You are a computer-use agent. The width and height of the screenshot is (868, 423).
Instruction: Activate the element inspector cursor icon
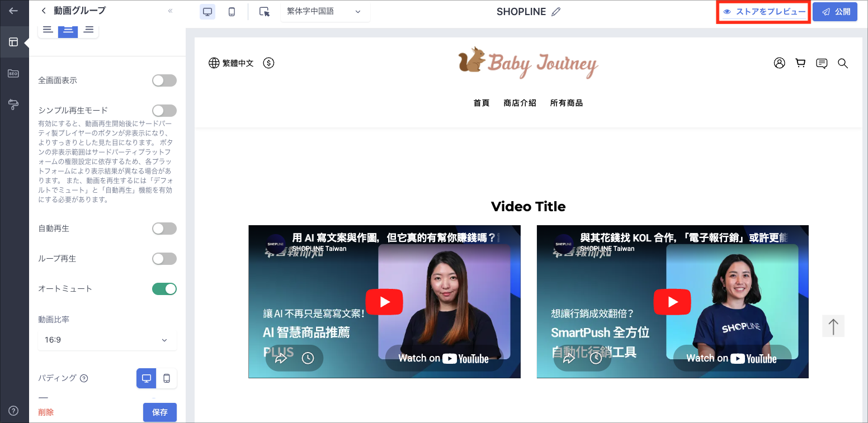pos(265,11)
